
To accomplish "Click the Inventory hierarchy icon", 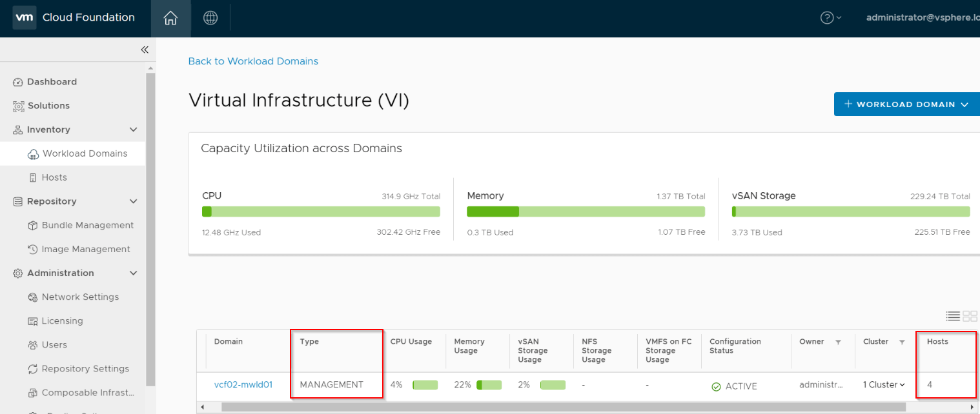I will pyautogui.click(x=18, y=130).
